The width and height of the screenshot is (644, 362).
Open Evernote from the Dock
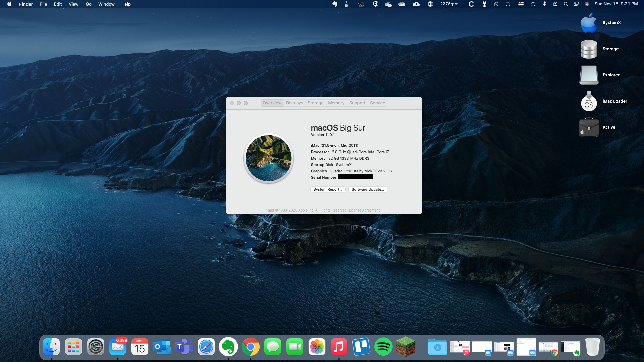tap(228, 347)
